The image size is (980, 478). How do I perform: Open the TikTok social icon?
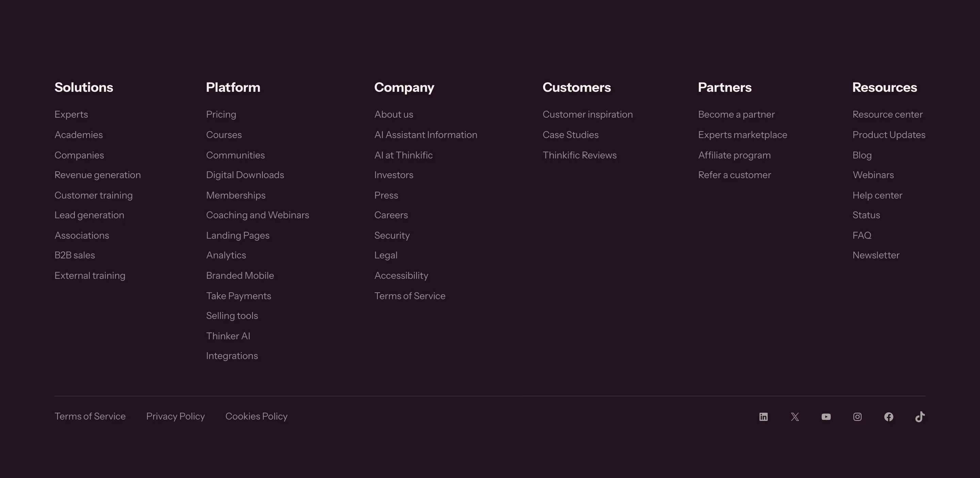tap(920, 416)
